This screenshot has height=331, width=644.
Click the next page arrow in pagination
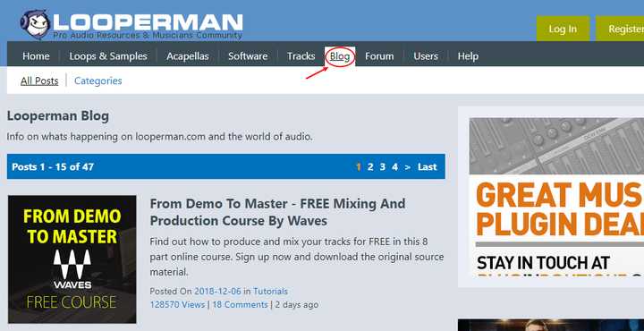coord(408,166)
